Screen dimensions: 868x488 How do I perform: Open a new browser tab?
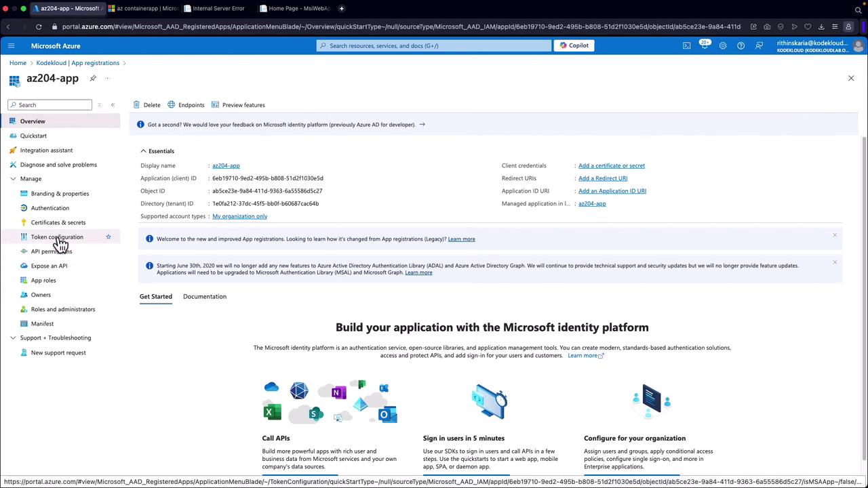click(x=342, y=8)
